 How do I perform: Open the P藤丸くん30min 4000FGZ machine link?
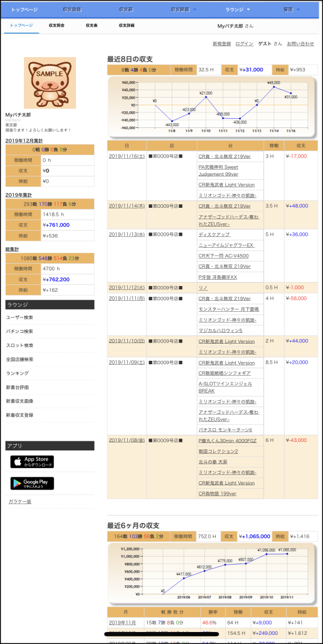click(227, 440)
